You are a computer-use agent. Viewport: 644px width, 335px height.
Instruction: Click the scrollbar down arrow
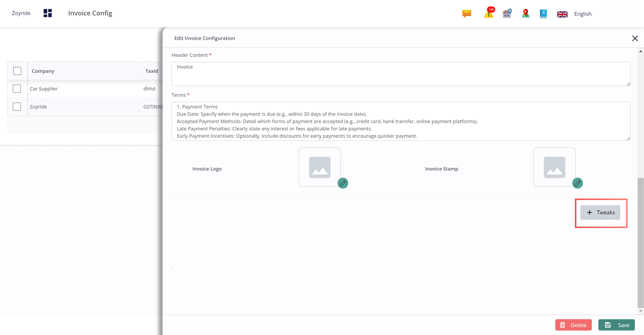(x=641, y=311)
